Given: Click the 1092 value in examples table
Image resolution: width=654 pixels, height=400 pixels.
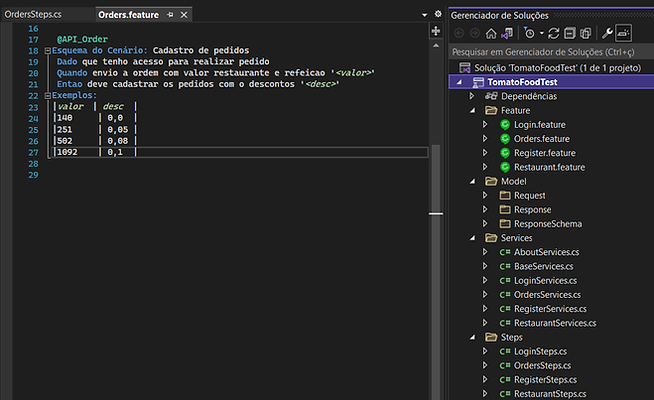Looking at the screenshot, I should [x=67, y=152].
